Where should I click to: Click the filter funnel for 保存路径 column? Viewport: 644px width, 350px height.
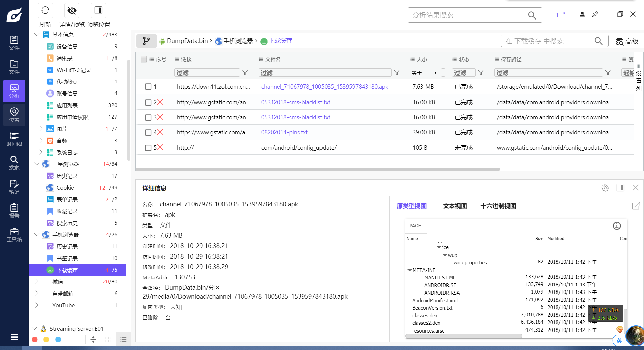coord(608,73)
